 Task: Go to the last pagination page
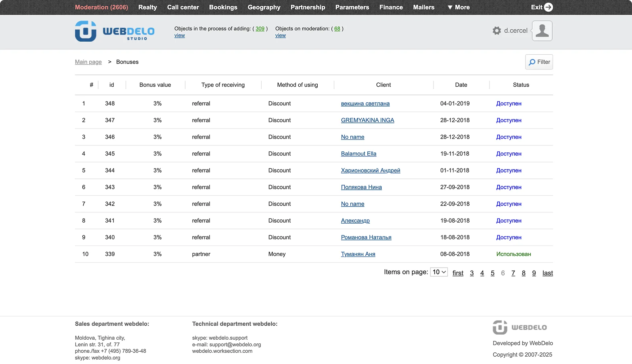(x=547, y=273)
